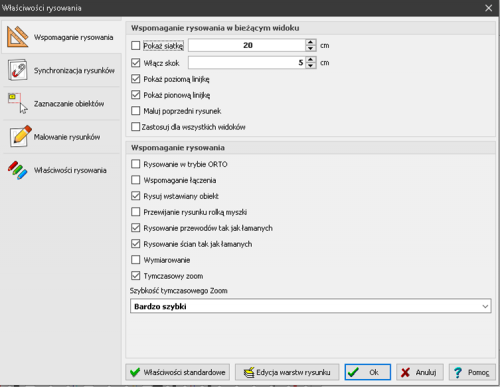Uncheck Rysowanie przewodów tak jak łamanych
500x387 pixels.
pos(135,228)
